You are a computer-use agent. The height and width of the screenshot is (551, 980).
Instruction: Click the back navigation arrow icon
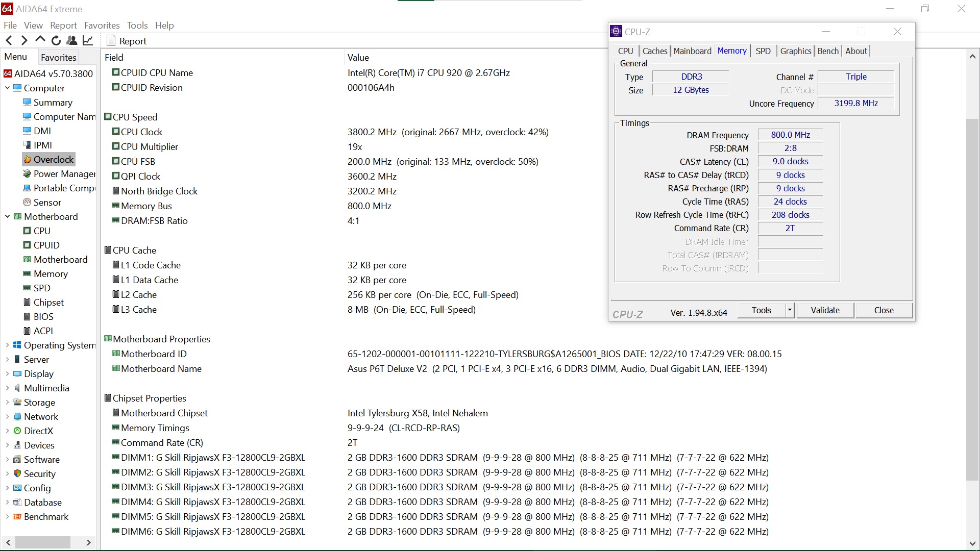coord(9,41)
